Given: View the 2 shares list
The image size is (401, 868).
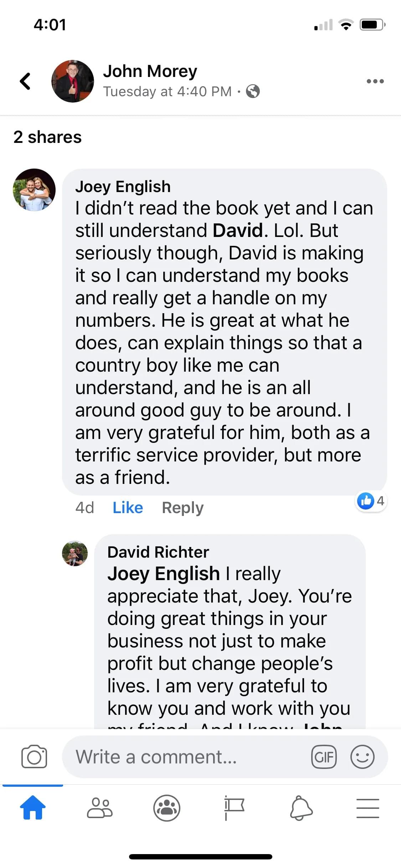Looking at the screenshot, I should [47, 137].
